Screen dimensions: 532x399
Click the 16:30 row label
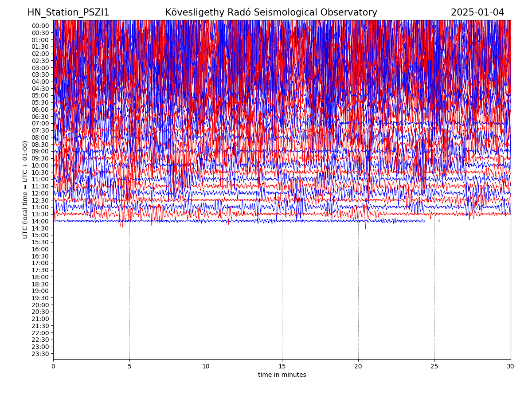40,256
